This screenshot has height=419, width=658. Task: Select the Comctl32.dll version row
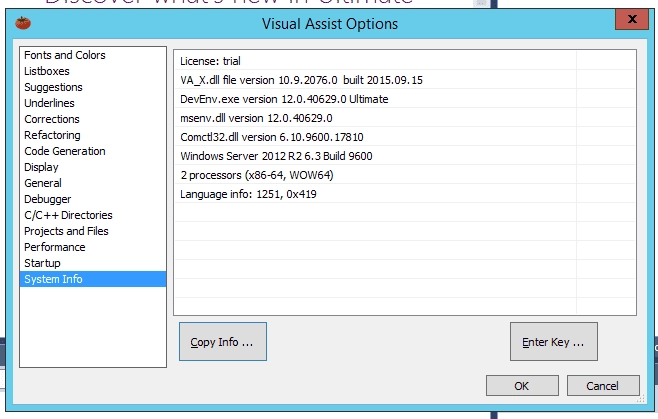(405, 137)
